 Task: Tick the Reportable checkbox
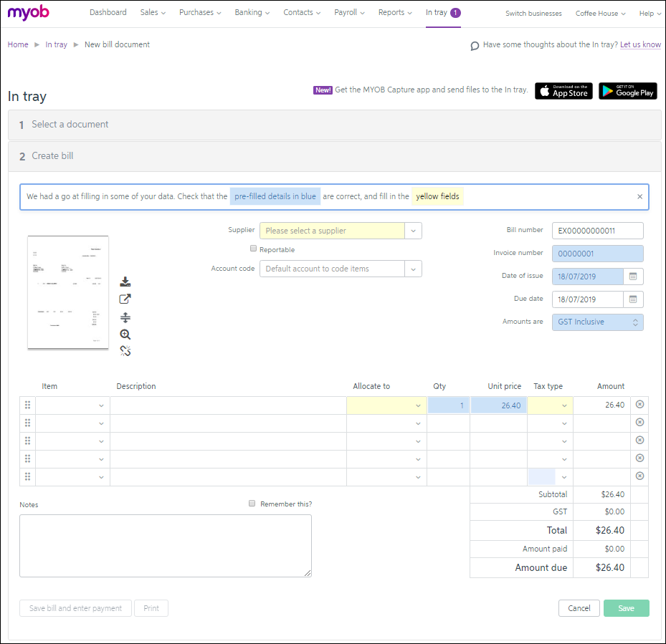253,249
